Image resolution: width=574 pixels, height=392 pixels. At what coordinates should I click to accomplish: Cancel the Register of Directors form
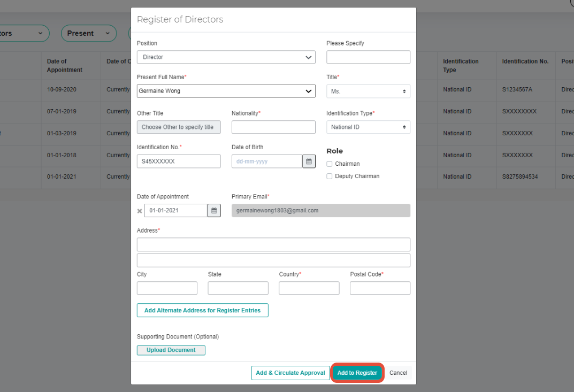pyautogui.click(x=398, y=373)
